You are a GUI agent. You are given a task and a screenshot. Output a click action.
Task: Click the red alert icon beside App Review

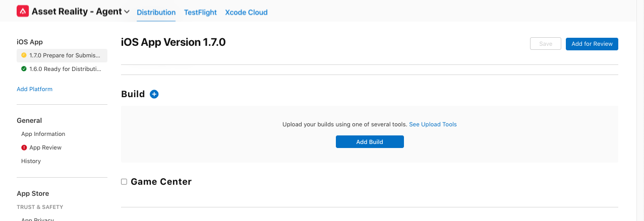click(24, 148)
